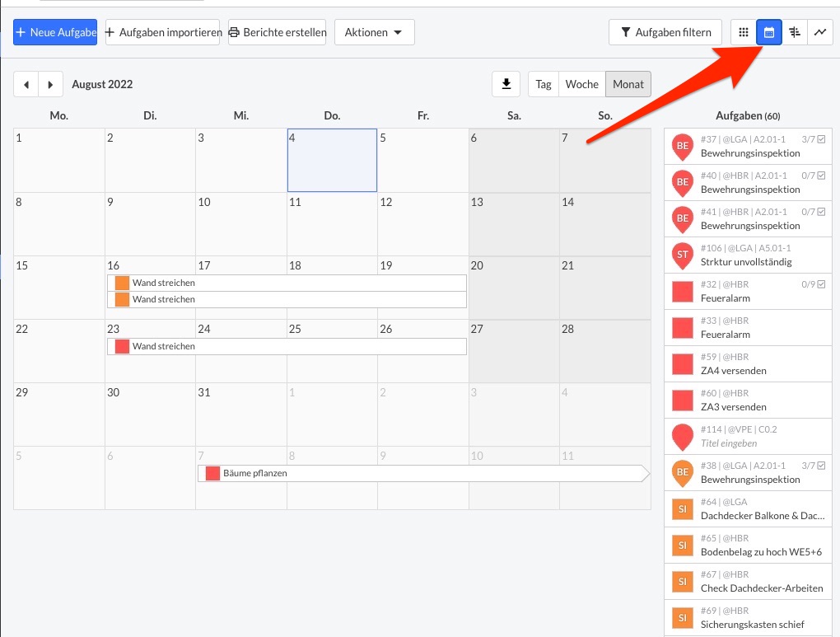Create a task with Neue Aufgabe
Screen dimensions: 840x637
pos(55,32)
